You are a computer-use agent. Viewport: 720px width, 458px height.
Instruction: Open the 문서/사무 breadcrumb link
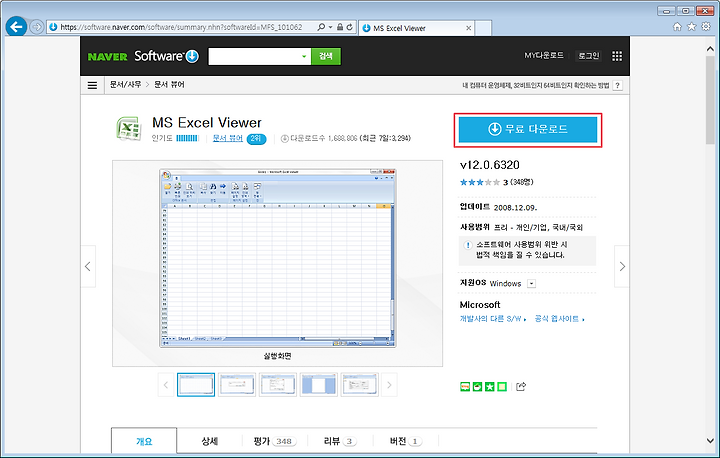tap(125, 85)
